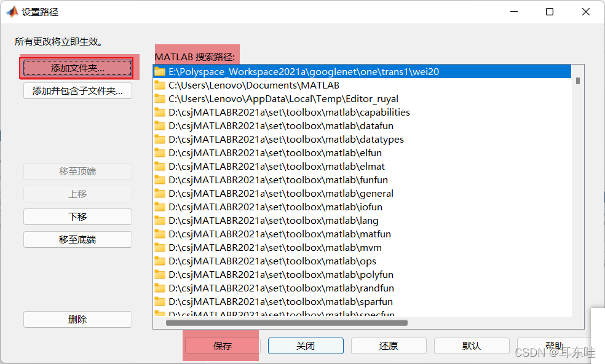Select toolbox\matlab\datafun path row
Viewport: 605px width, 364px height.
362,126
